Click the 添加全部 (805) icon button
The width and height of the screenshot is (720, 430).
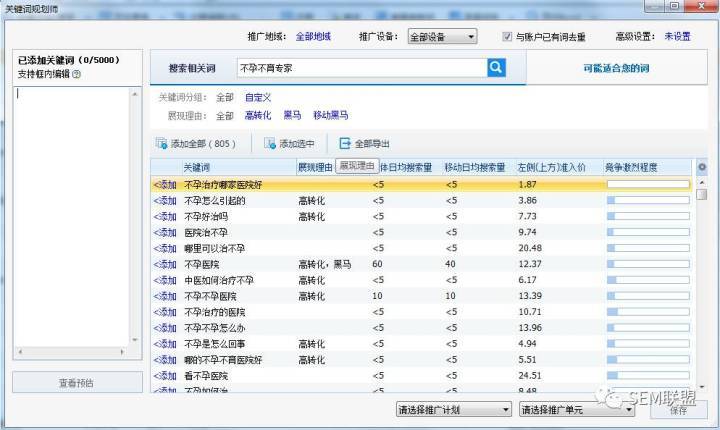coord(196,144)
